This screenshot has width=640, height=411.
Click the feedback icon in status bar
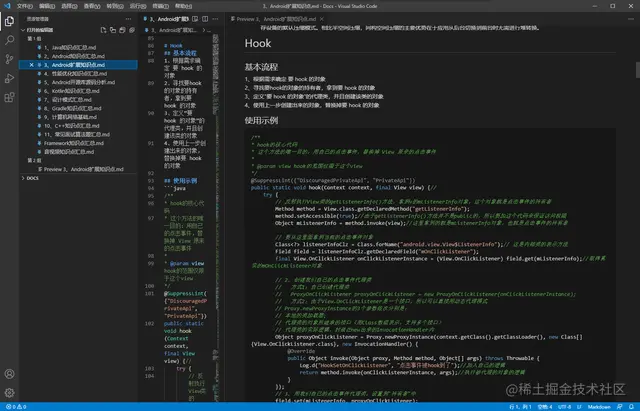pyautogui.click(x=620, y=407)
